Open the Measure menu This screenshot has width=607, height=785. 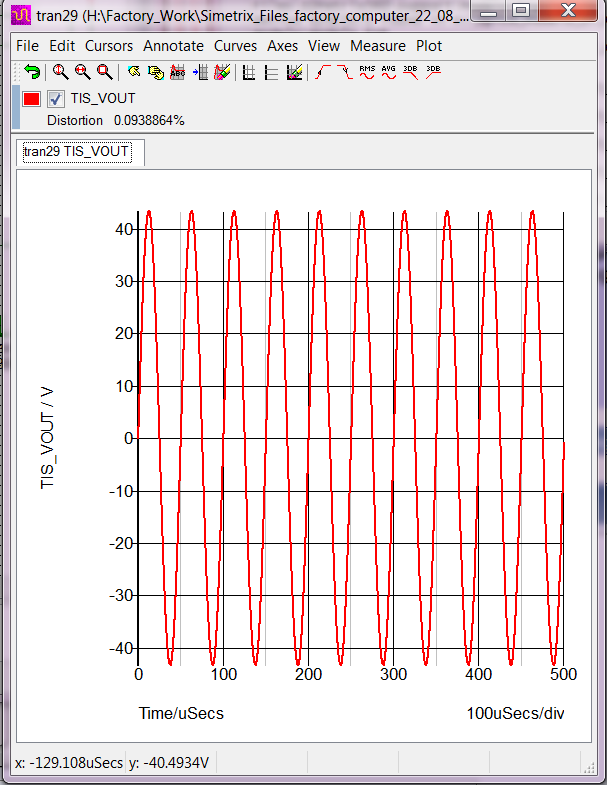[378, 46]
